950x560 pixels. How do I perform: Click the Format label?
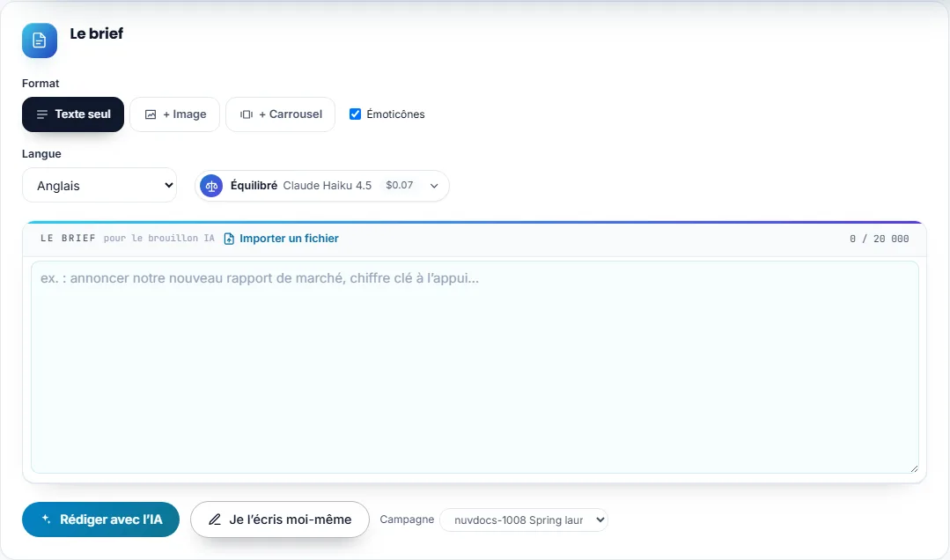pyautogui.click(x=41, y=84)
